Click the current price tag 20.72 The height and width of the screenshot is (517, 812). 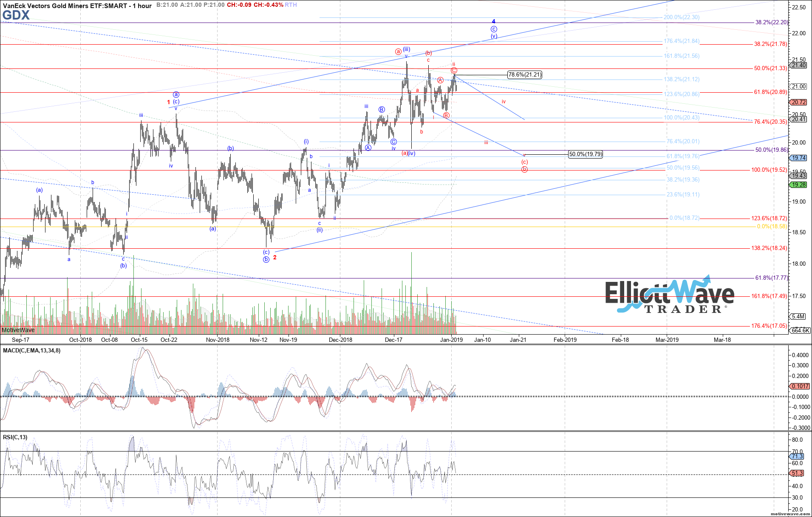799,102
